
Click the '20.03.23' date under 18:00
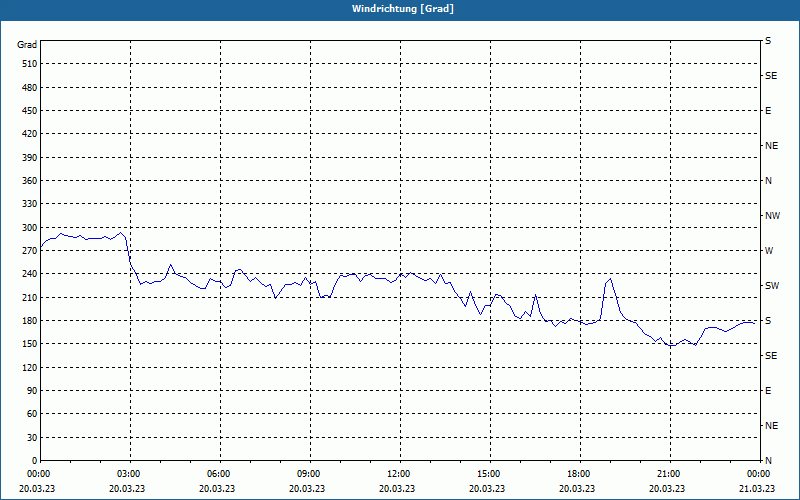(577, 489)
